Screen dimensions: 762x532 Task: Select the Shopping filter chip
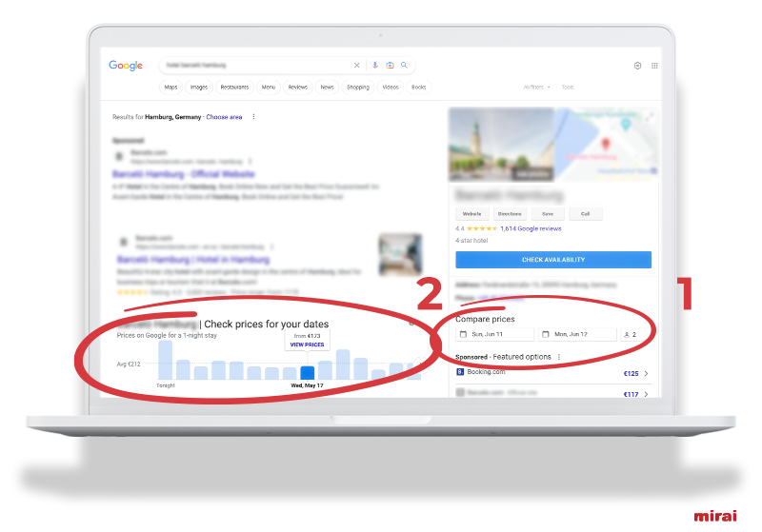[x=358, y=87]
